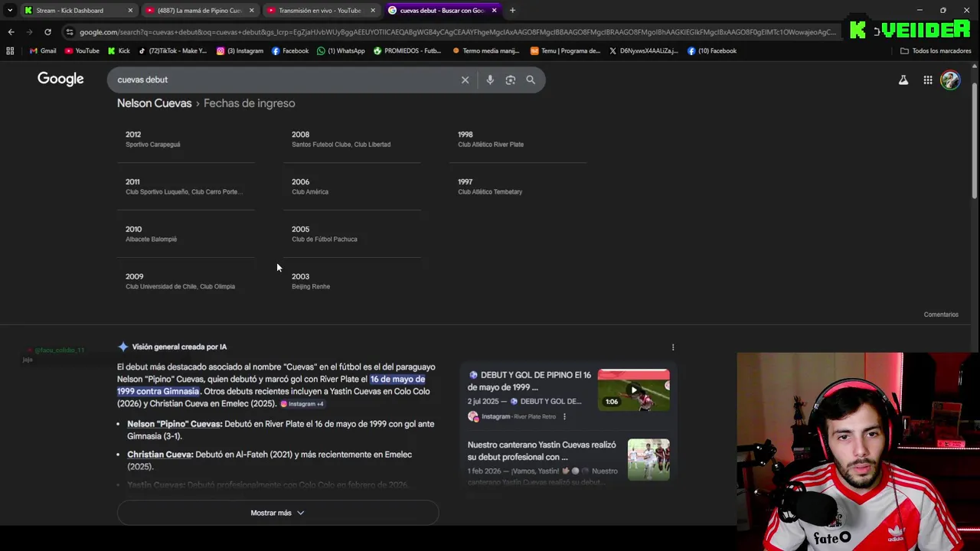Open the Transmisión en vivo YouTube tab
This screenshot has height=551, width=980.
click(320, 11)
